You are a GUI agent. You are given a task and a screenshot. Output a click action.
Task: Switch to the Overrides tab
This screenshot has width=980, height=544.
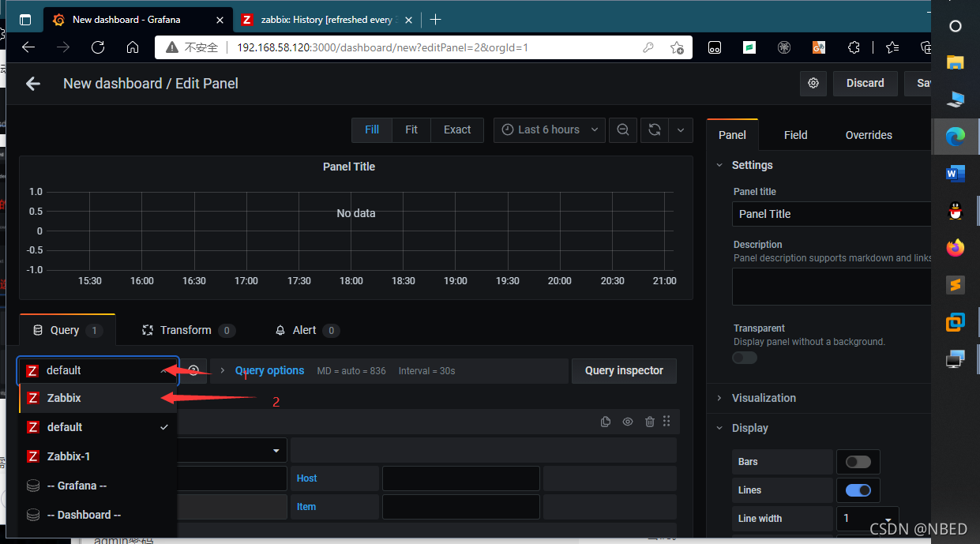[x=869, y=135]
